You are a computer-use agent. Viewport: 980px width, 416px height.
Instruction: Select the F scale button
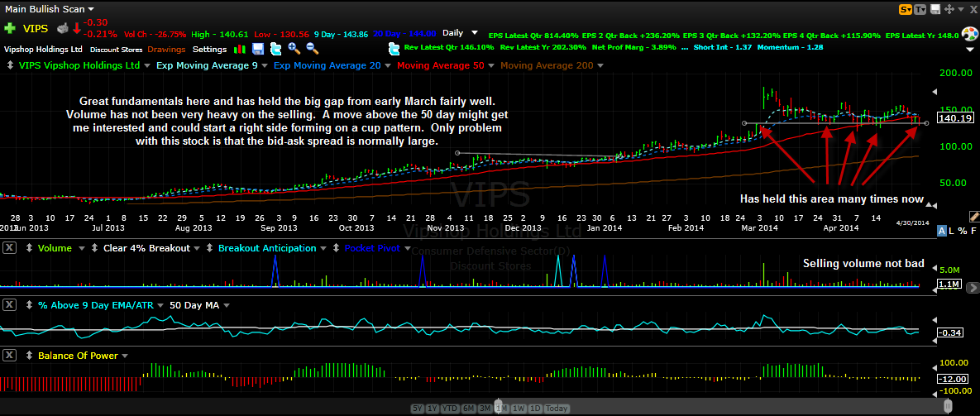click(973, 232)
